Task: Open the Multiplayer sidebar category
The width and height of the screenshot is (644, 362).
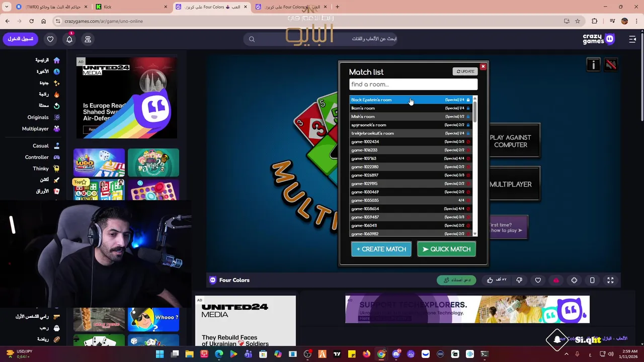Action: tap(41, 129)
